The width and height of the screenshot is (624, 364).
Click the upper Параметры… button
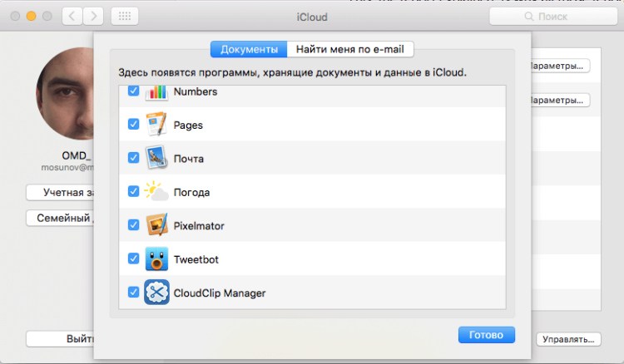[560, 66]
